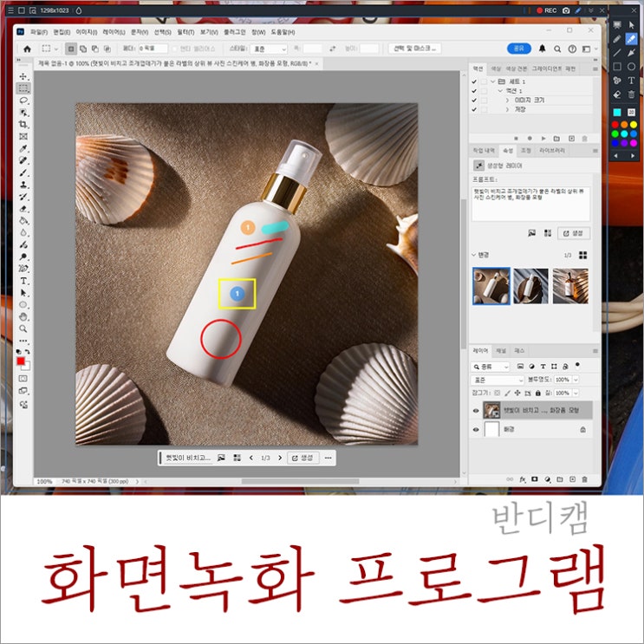Collapse the 세트 1 action set
644x644 pixels.
(x=492, y=81)
